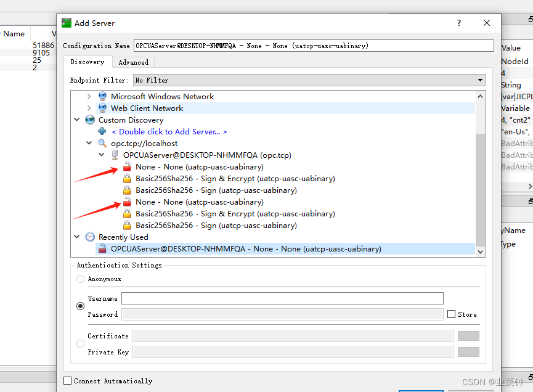Click the endpoint tree scroll down arrow
Viewport: 533px width, 392px height.
pos(480,252)
